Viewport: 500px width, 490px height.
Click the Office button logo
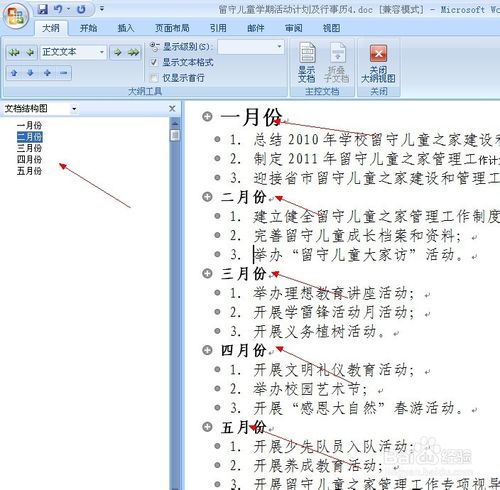(16, 16)
